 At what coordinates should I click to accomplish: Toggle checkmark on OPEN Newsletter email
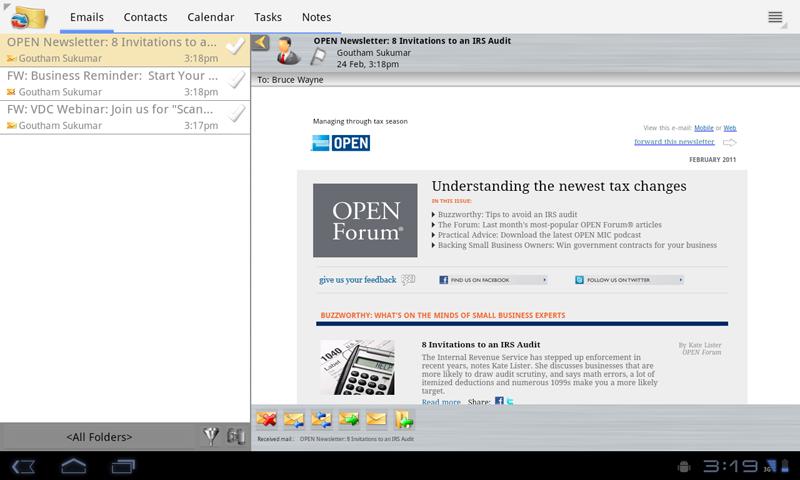(235, 47)
